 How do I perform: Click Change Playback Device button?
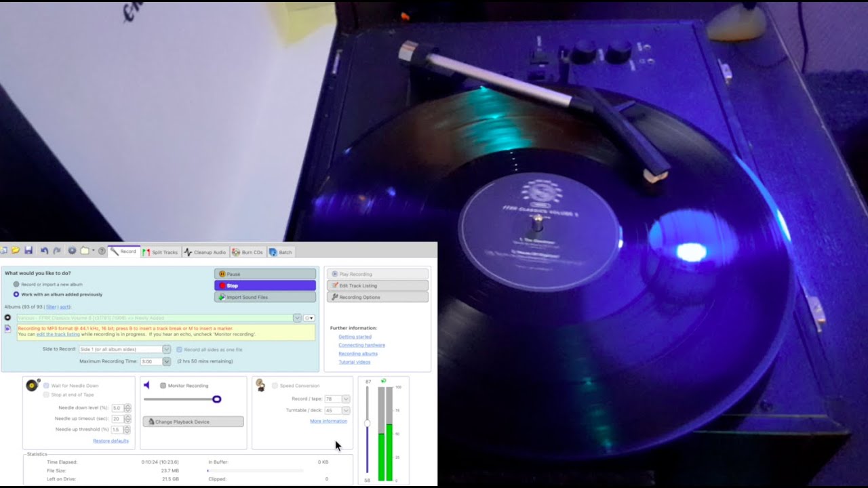click(x=193, y=422)
